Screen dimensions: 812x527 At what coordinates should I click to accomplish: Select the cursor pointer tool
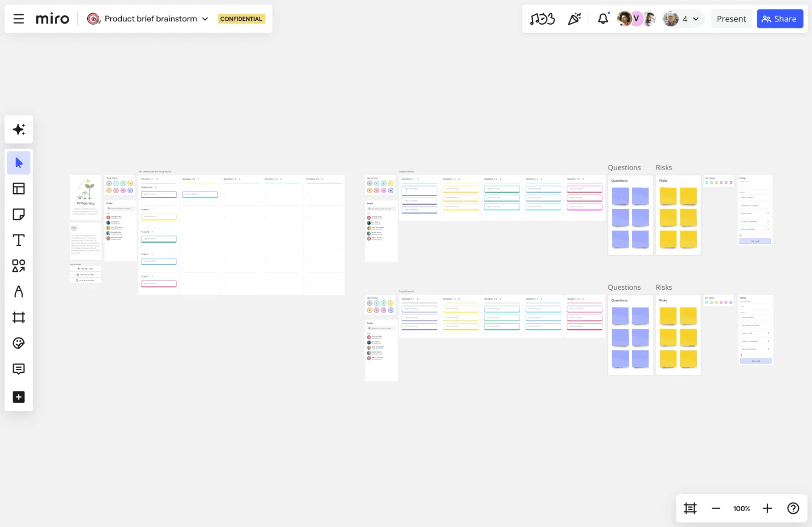click(x=19, y=163)
